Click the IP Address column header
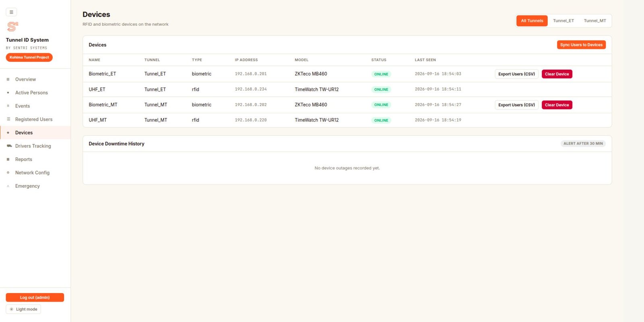The image size is (644, 322). [246, 60]
